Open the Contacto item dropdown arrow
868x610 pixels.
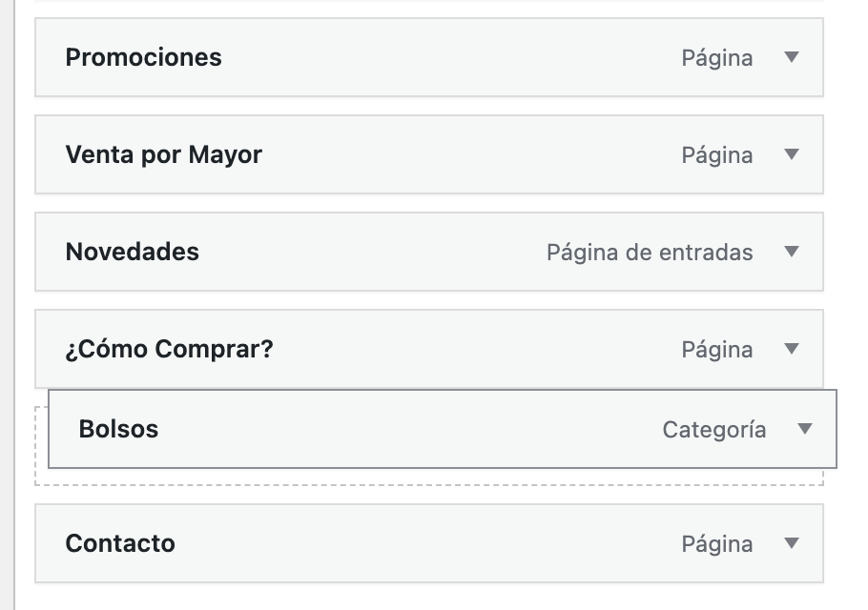tap(791, 543)
